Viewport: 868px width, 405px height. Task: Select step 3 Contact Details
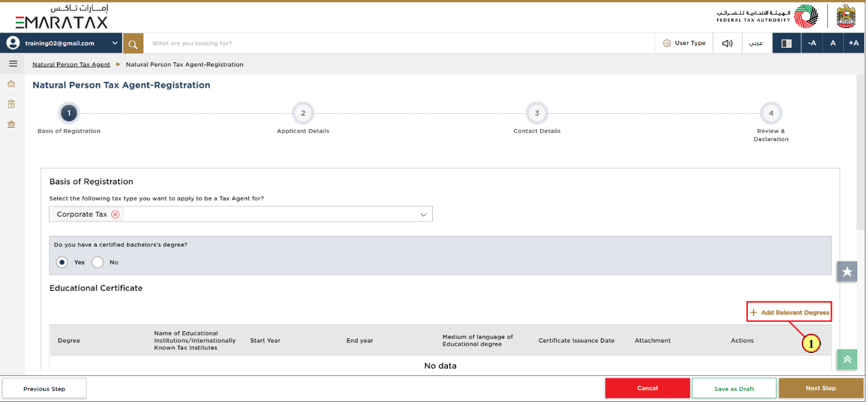537,114
